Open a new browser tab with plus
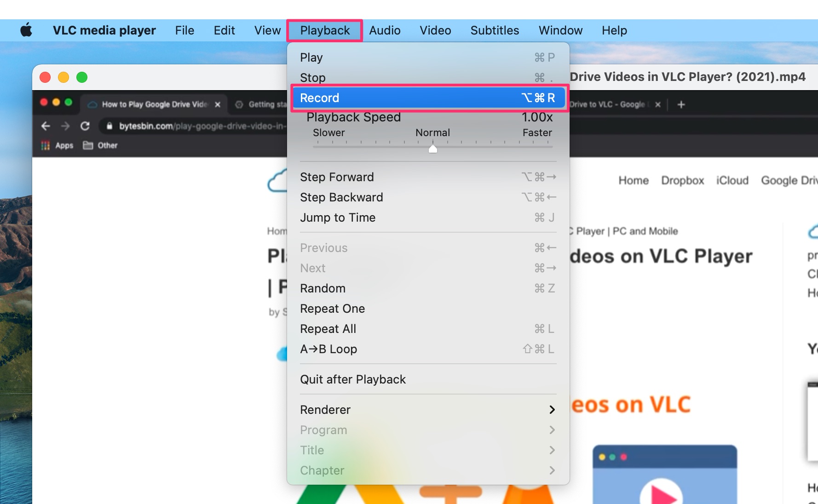 [x=681, y=104]
